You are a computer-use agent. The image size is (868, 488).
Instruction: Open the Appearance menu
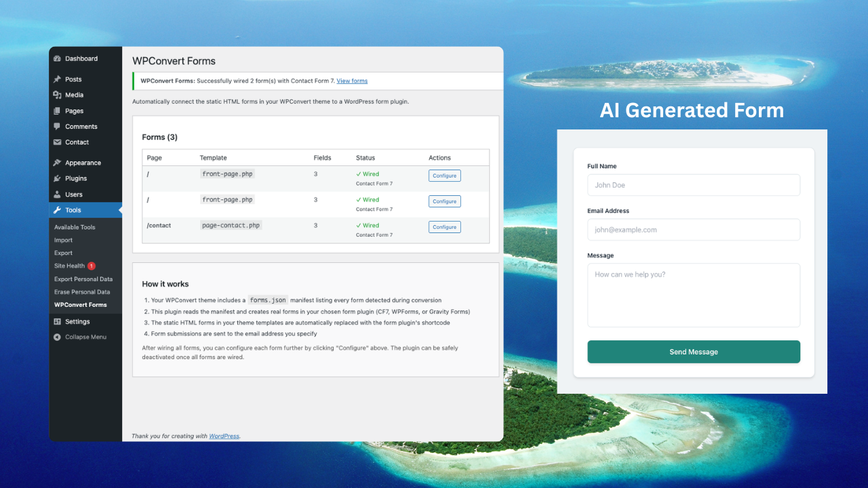pos(85,163)
